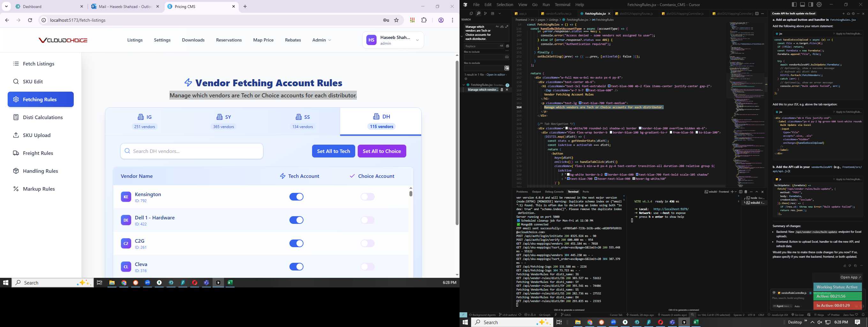Toggle Dell 1 - Hardware Tech Account switch

point(296,220)
